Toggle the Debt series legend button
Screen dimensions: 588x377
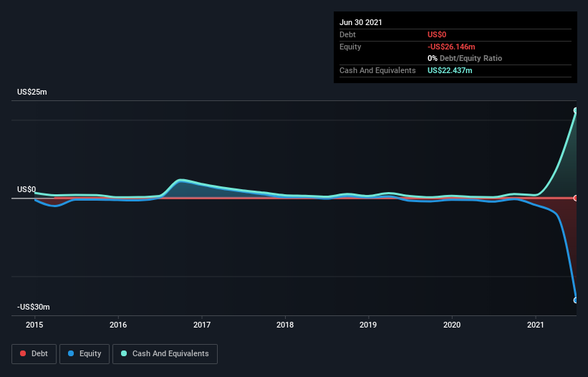coord(34,354)
